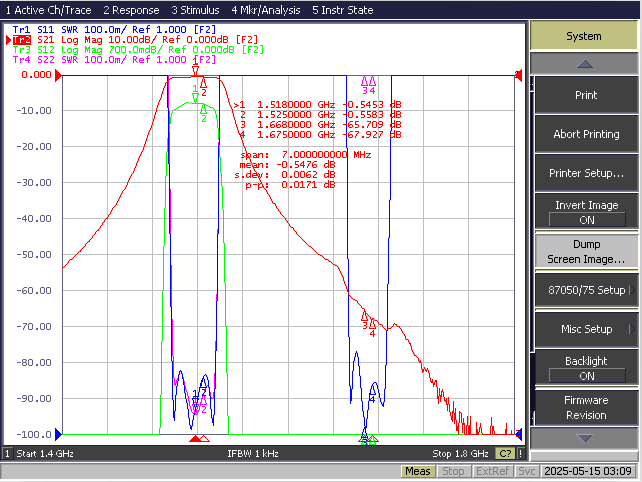
Task: Click red marker 1 triangle at graph top
Action: click(195, 71)
